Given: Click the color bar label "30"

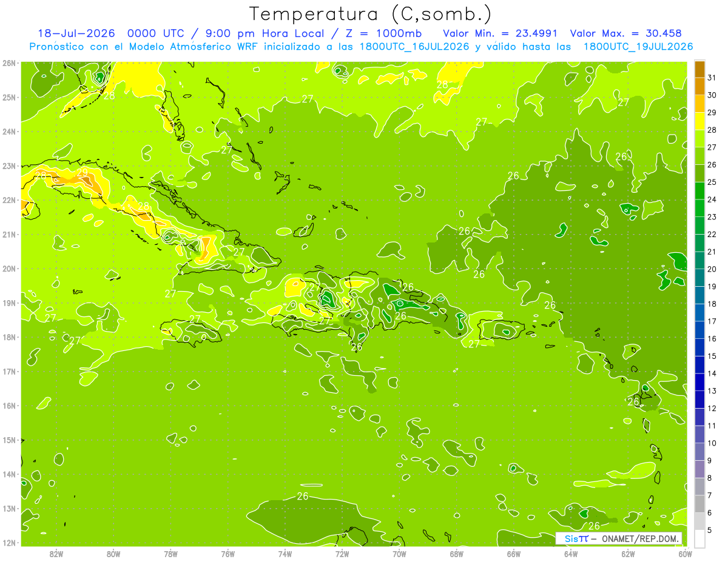Looking at the screenshot, I should (x=712, y=95).
